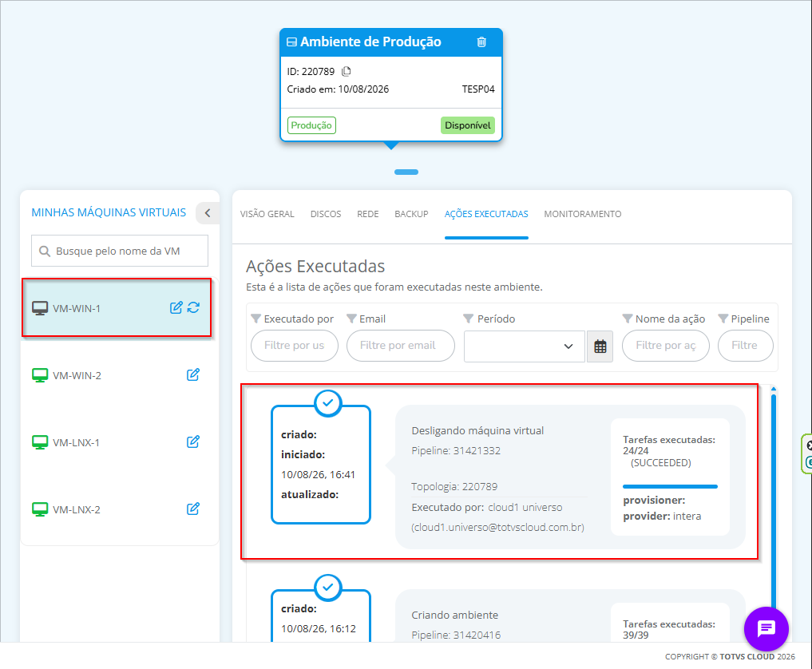Click the check icon on Criando ambiente card
Image resolution: width=812 pixels, height=669 pixels.
coord(328,588)
